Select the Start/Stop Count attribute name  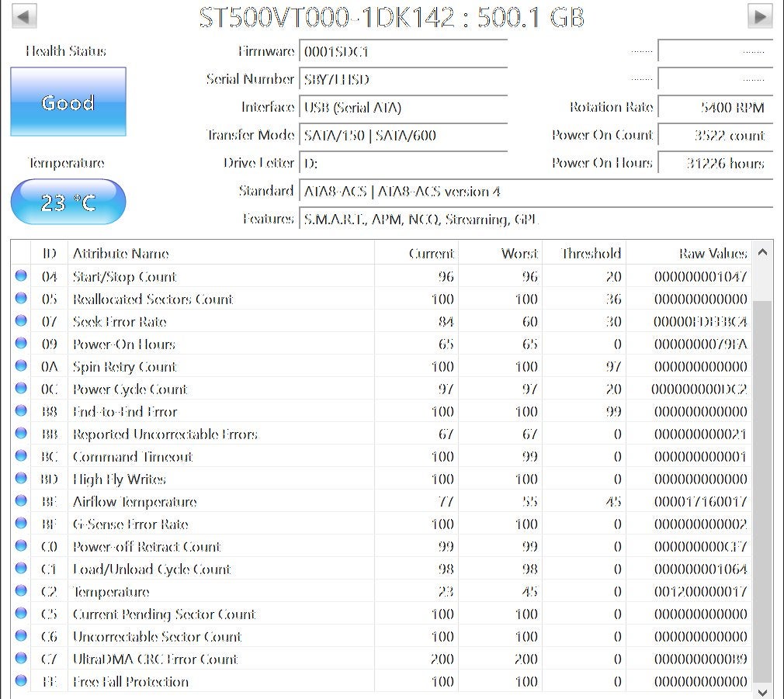(x=124, y=277)
